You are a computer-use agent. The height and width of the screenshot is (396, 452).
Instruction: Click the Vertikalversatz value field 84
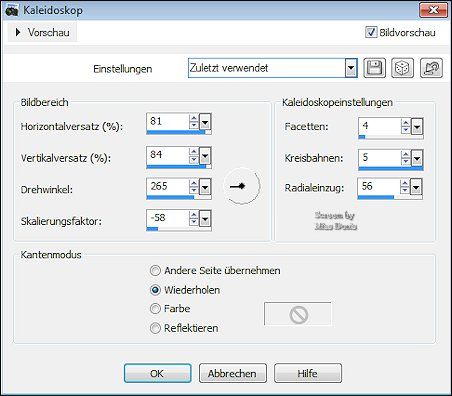(167, 155)
